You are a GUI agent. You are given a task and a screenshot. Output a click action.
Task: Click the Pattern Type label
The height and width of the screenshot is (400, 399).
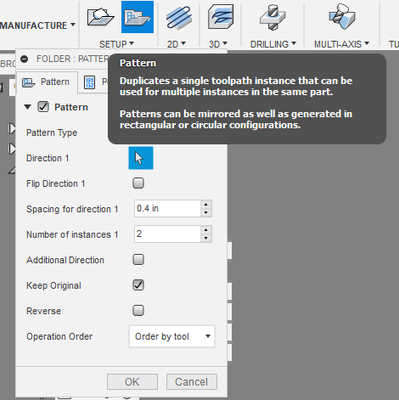(52, 133)
